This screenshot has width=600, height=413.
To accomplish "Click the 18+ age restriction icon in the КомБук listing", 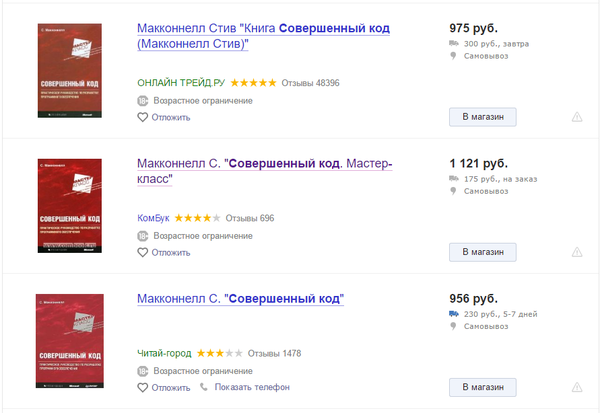I will pos(143,236).
